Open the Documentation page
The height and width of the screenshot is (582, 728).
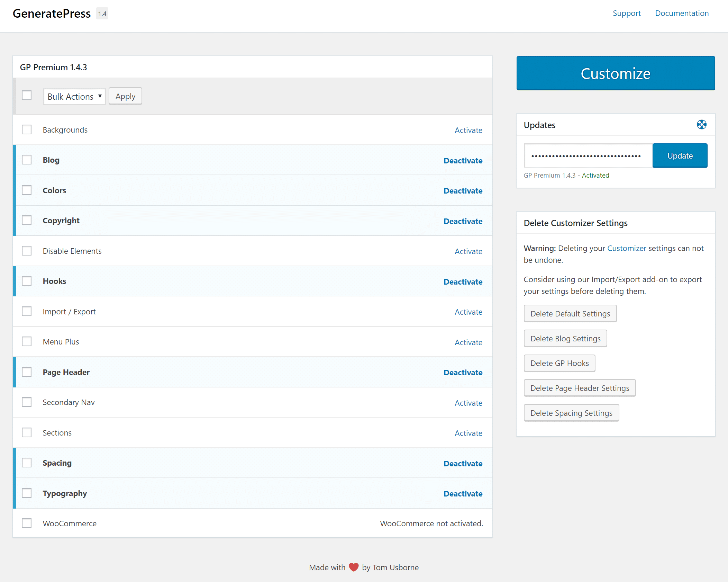click(x=681, y=13)
